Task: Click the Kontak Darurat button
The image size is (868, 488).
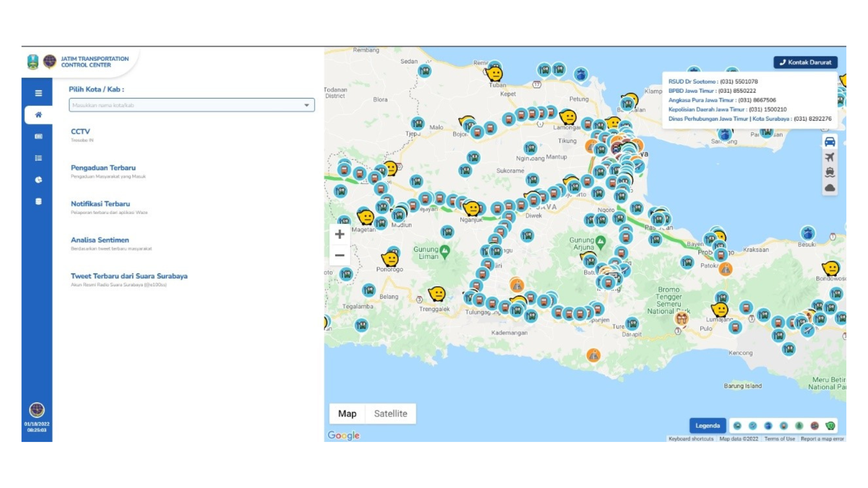Action: [x=806, y=62]
